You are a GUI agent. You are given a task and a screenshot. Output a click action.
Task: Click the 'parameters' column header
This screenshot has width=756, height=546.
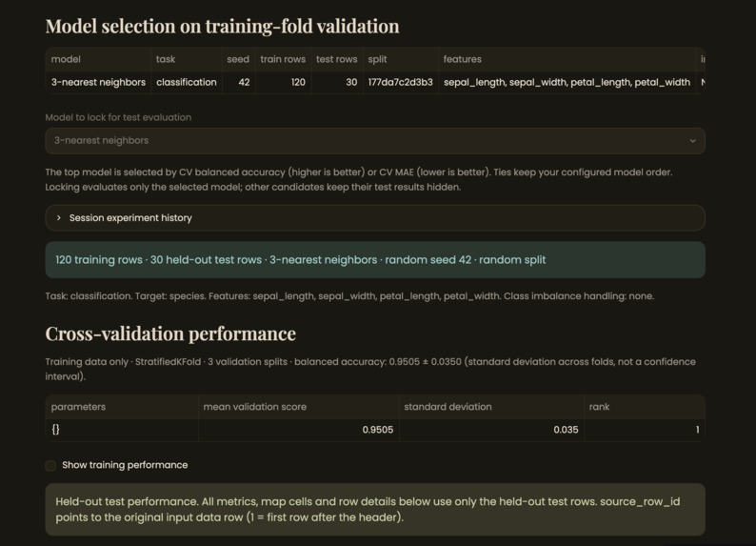click(x=122, y=407)
